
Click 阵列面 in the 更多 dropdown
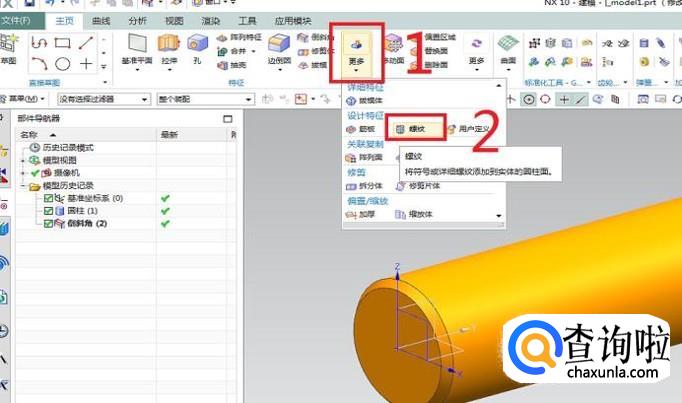click(x=364, y=157)
